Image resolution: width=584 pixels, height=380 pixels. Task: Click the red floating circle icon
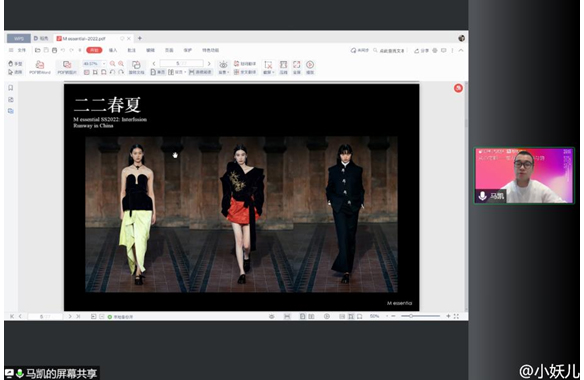tap(458, 88)
